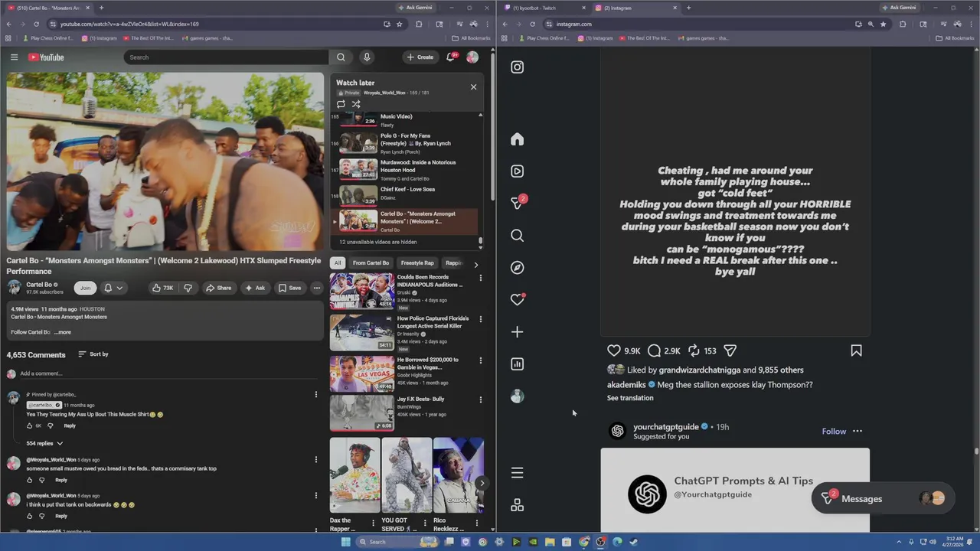The height and width of the screenshot is (551, 980).
Task: Bookmark the akademiks post
Action: pyautogui.click(x=856, y=350)
